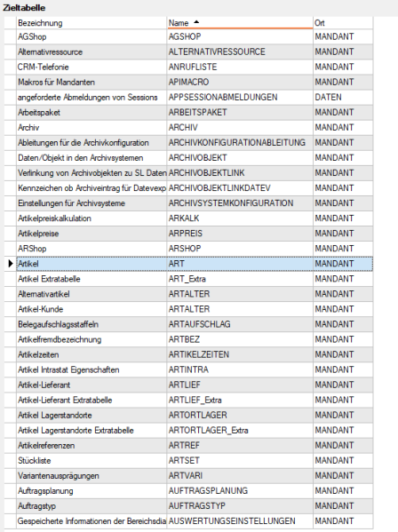
Task: Select the Artikel-Kunde row
Action: point(195,309)
